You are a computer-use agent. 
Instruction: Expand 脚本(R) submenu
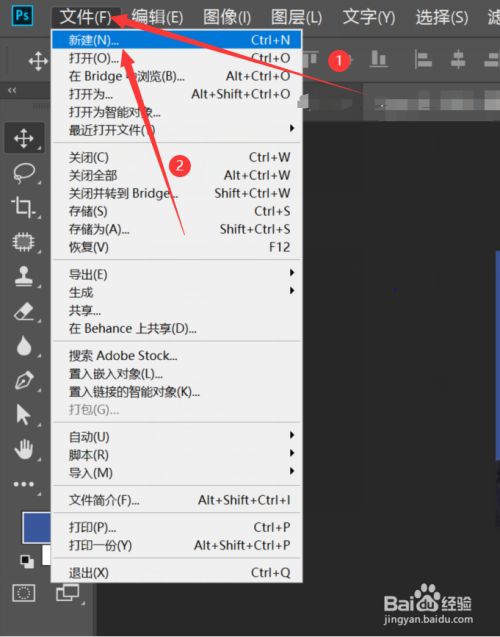tap(177, 455)
